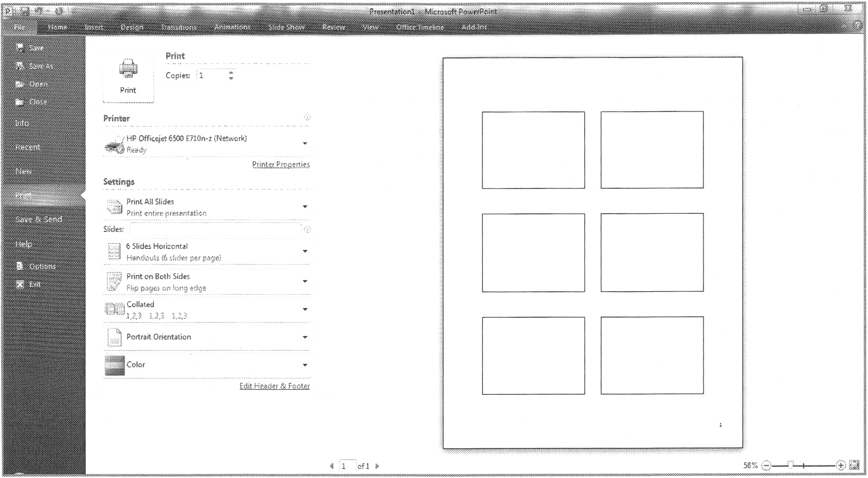Click the Undo icon in quick access toolbar
The height and width of the screenshot is (478, 868).
pyautogui.click(x=40, y=11)
